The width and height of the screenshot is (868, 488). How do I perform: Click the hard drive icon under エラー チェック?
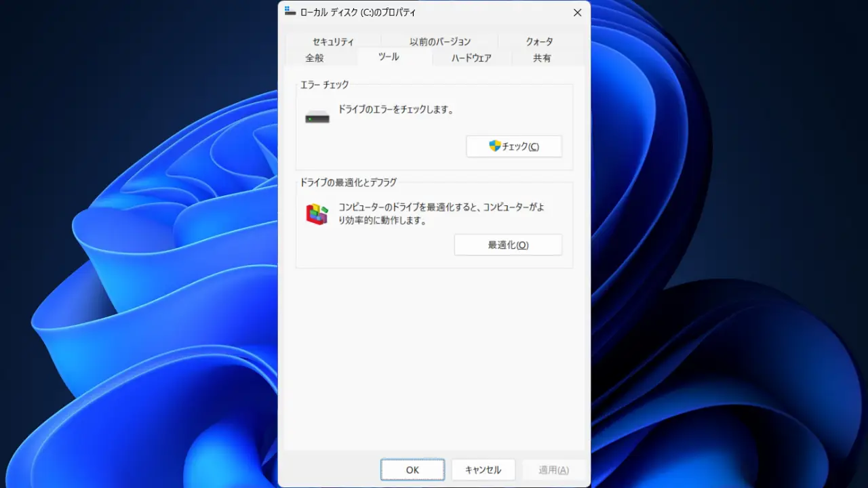coord(317,117)
